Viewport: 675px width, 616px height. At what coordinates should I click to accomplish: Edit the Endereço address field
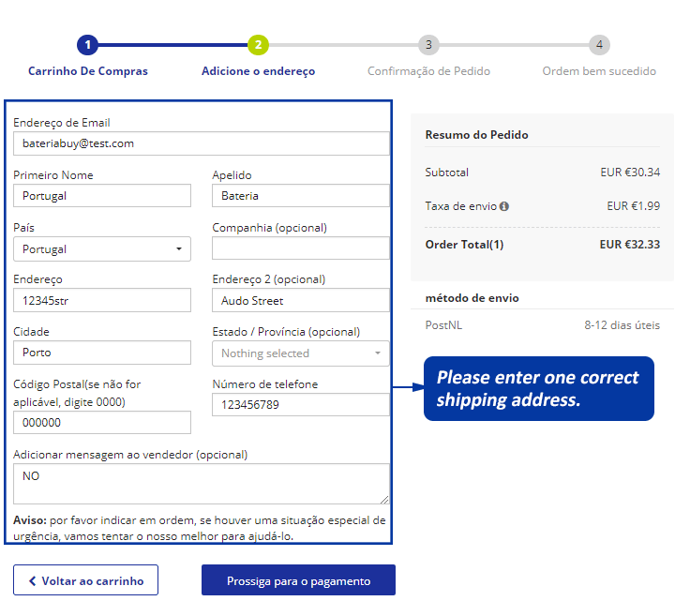(x=102, y=301)
